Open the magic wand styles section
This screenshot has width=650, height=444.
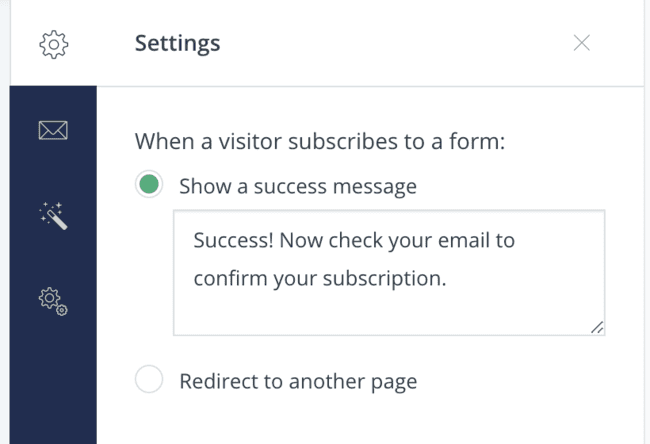click(53, 216)
